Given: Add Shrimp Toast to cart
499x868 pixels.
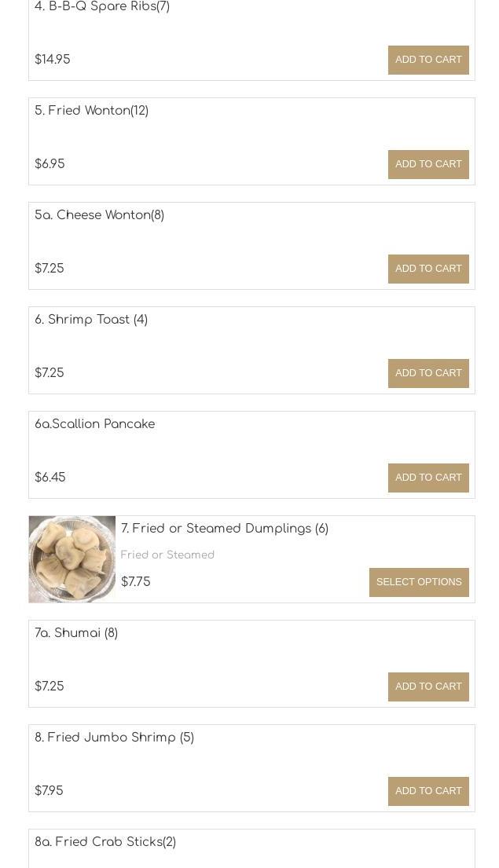Looking at the screenshot, I should (428, 374).
